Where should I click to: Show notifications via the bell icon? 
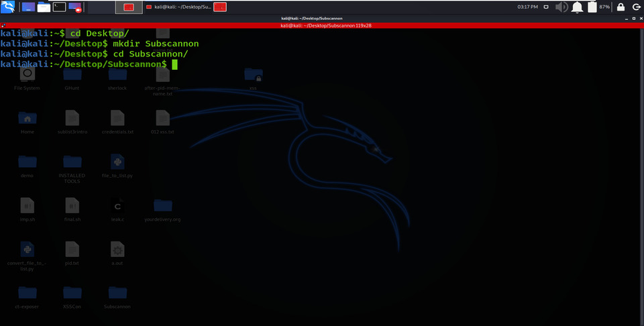click(577, 7)
